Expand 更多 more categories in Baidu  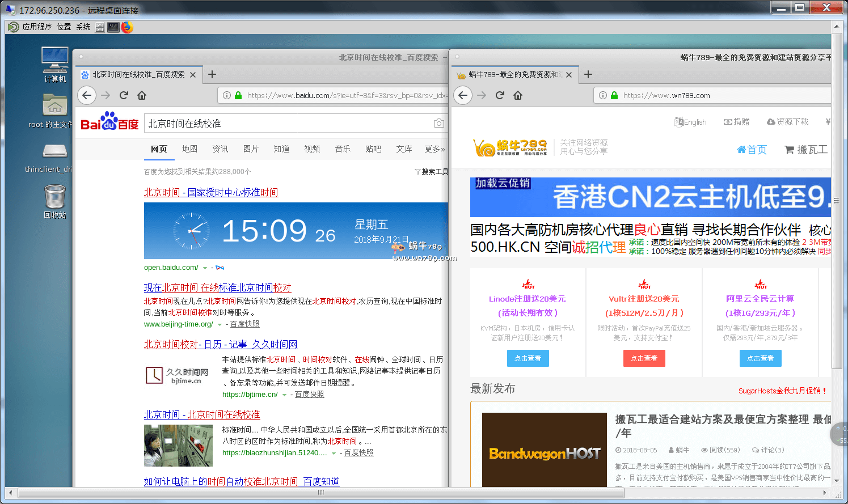pos(434,149)
